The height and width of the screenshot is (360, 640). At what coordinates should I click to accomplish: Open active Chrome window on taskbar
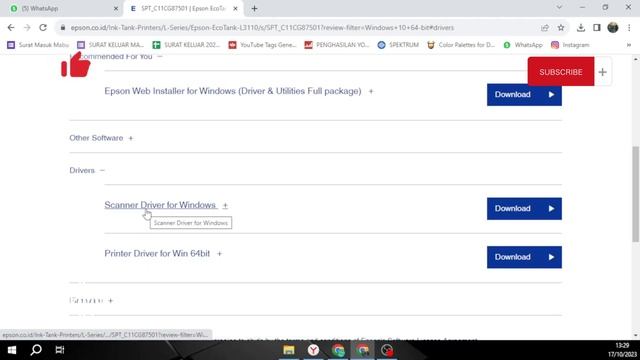[362, 350]
